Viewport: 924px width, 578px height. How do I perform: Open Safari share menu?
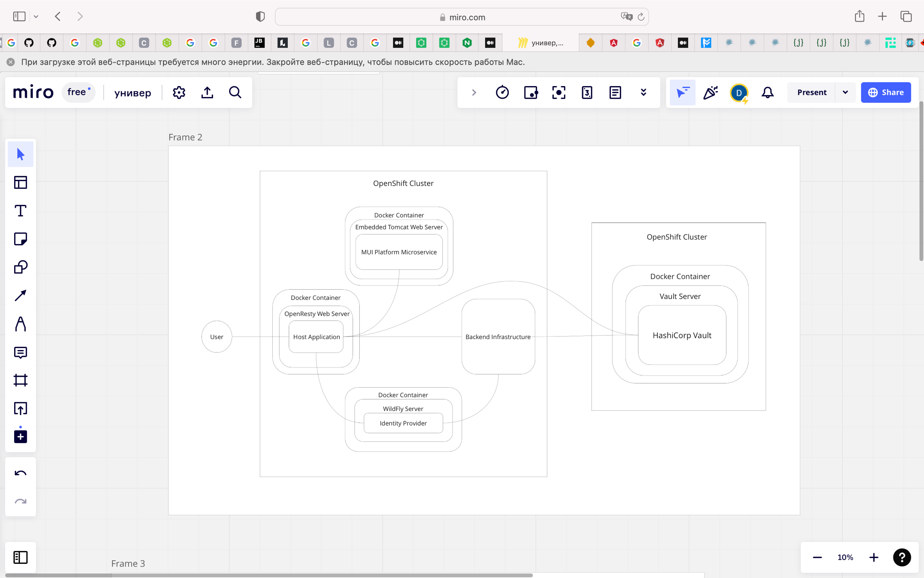click(x=859, y=16)
